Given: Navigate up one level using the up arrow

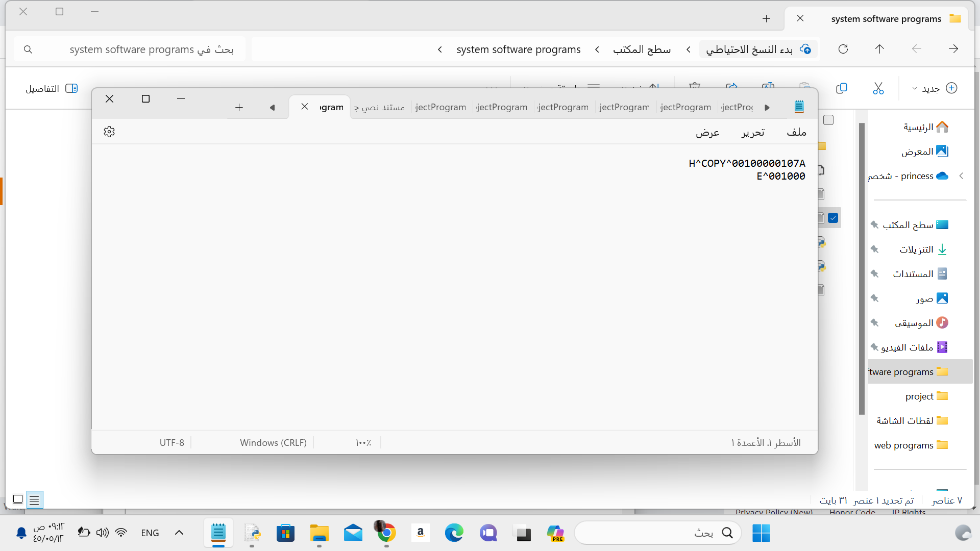Looking at the screenshot, I should [879, 49].
